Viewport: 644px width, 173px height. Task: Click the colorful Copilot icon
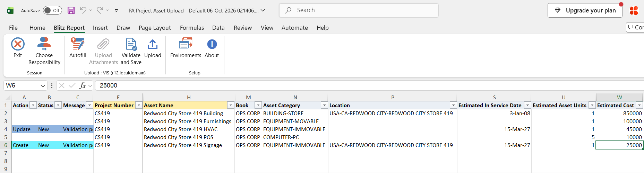click(634, 10)
